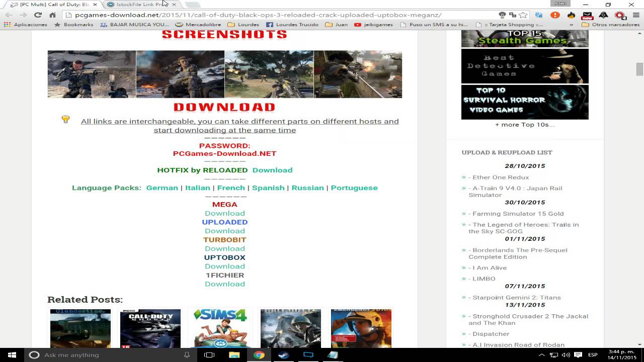Image resolution: width=644 pixels, height=362 pixels.
Task: Click the browser forward arrow
Action: click(23, 15)
